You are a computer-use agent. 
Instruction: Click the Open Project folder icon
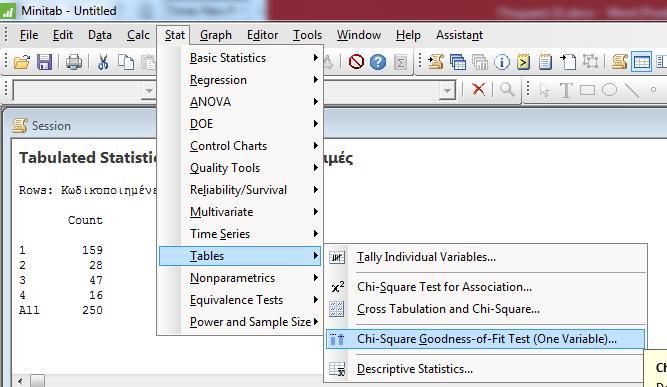pos(21,62)
